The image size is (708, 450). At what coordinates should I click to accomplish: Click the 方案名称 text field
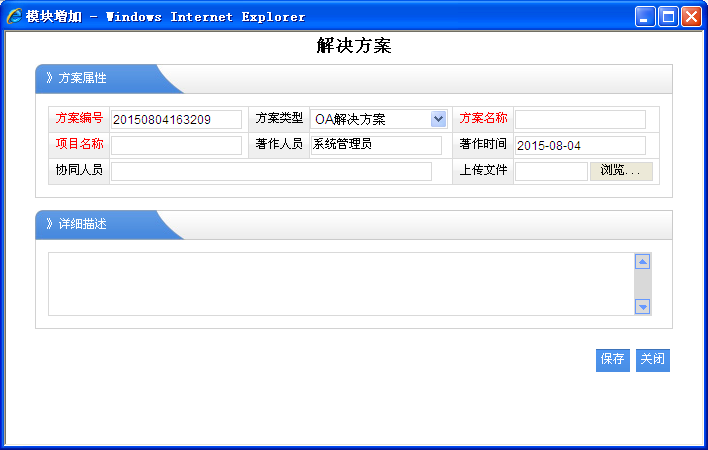tap(580, 119)
